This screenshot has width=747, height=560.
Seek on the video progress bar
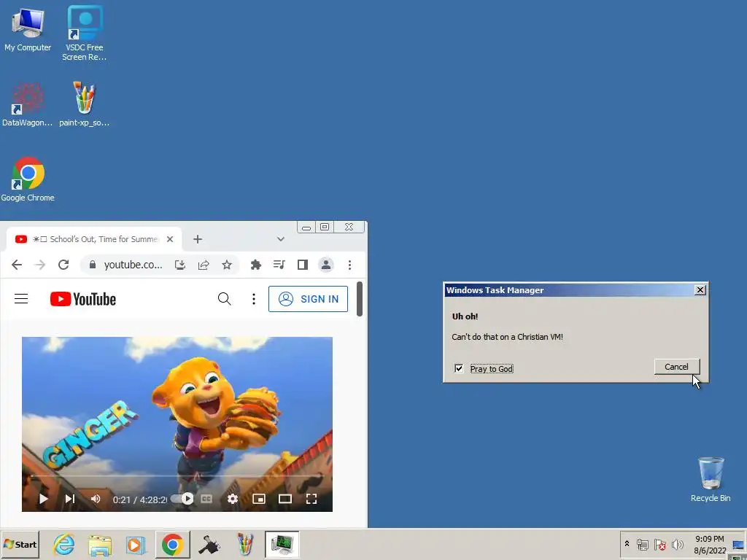(177, 475)
